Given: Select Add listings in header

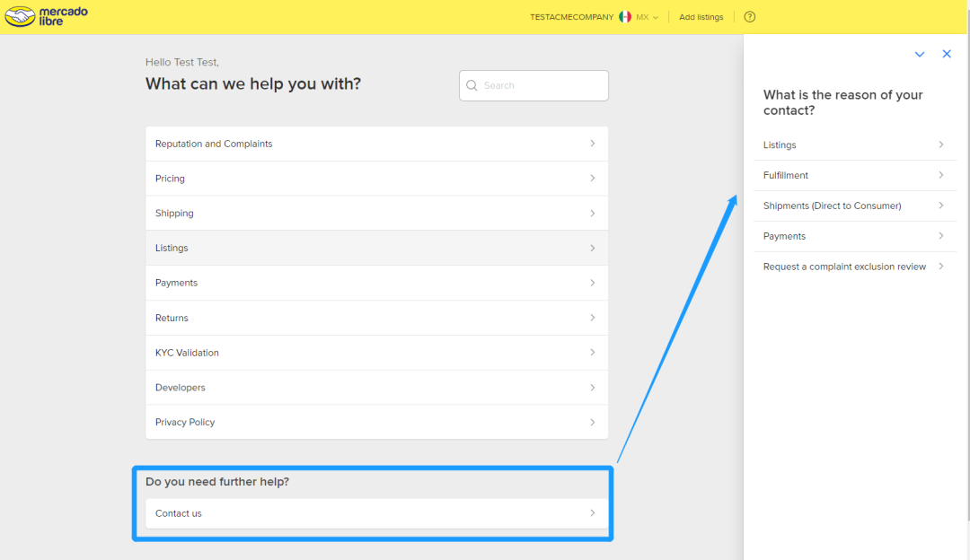Looking at the screenshot, I should pyautogui.click(x=701, y=17).
